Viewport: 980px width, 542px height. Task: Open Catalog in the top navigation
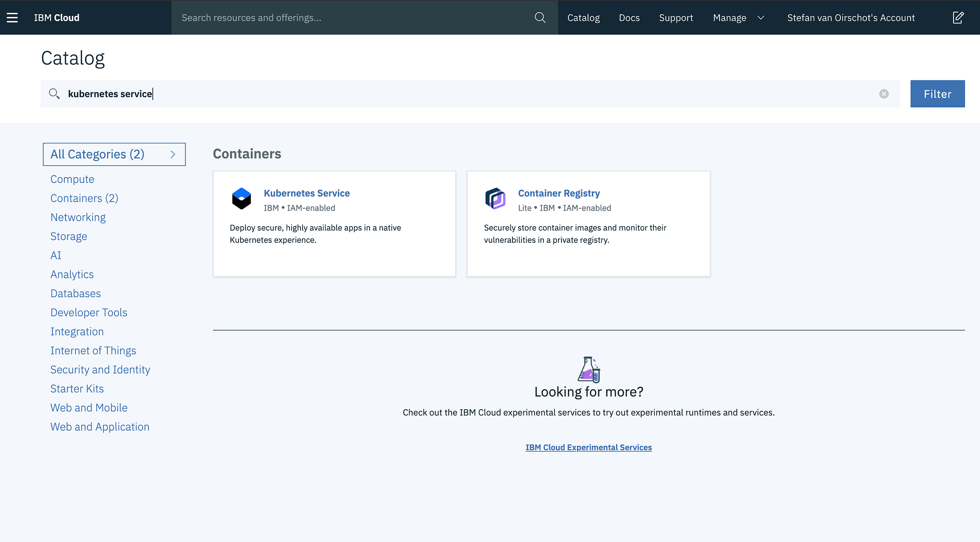[583, 18]
